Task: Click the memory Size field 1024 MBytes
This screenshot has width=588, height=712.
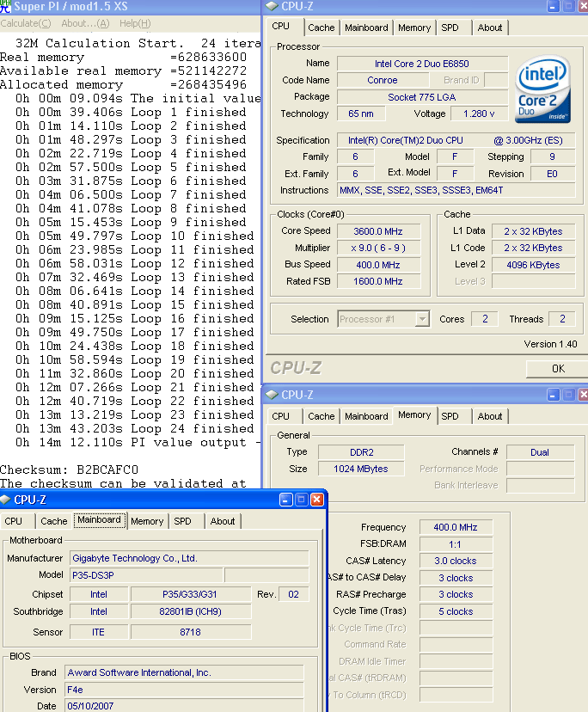Action: pos(361,469)
